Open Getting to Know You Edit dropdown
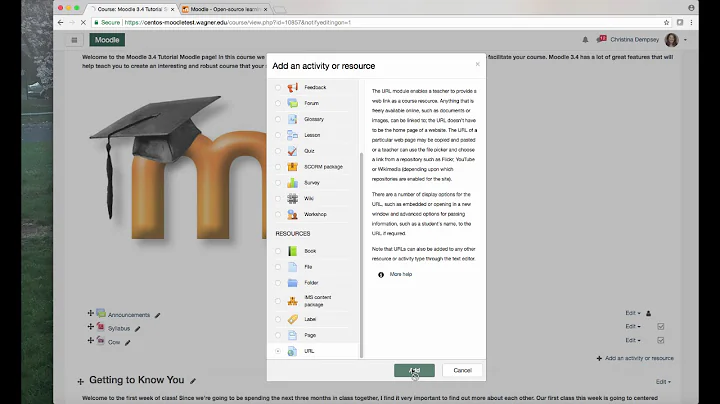The image size is (720, 404). point(663,382)
